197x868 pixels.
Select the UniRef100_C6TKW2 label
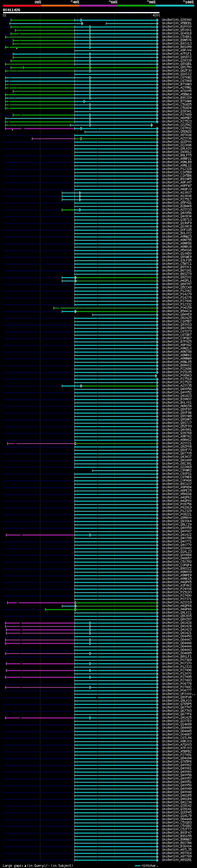177,78
